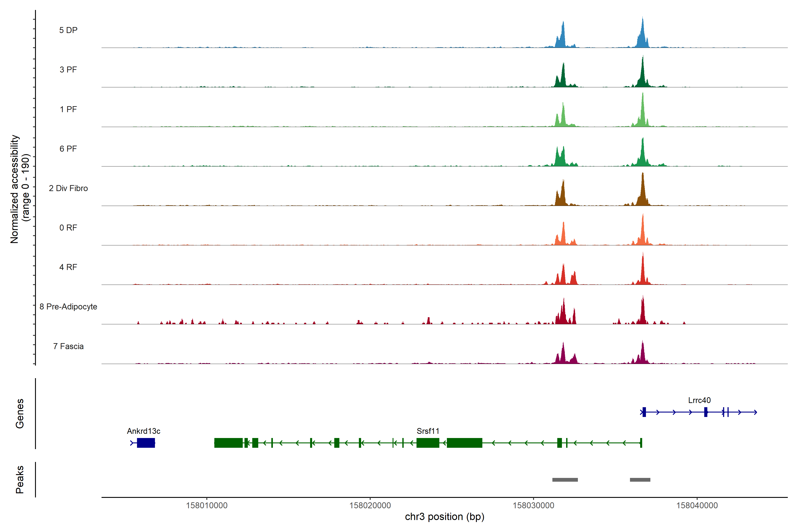Click the Lrrc40 gene label
Viewport: 798px width, 532px height.
[699, 400]
